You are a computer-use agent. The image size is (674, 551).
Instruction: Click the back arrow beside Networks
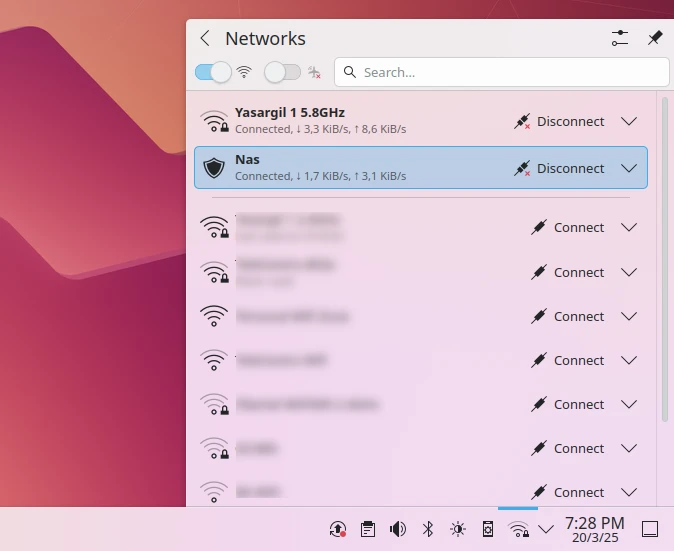(x=205, y=39)
